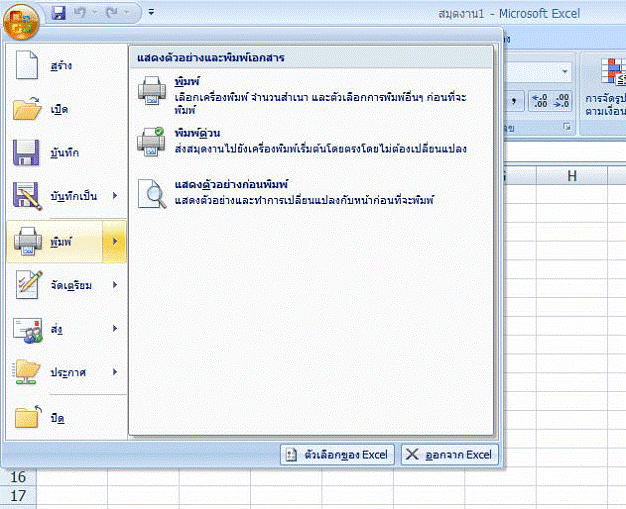Click the floppy disk icon for บันทึก
Image resolution: width=626 pixels, height=509 pixels.
[x=26, y=152]
